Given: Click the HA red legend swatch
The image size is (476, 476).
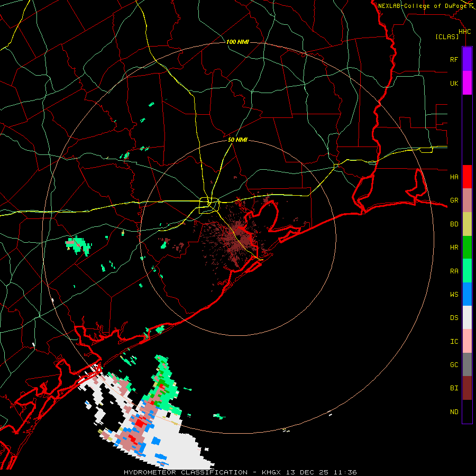Looking at the screenshot, I should tap(467, 177).
